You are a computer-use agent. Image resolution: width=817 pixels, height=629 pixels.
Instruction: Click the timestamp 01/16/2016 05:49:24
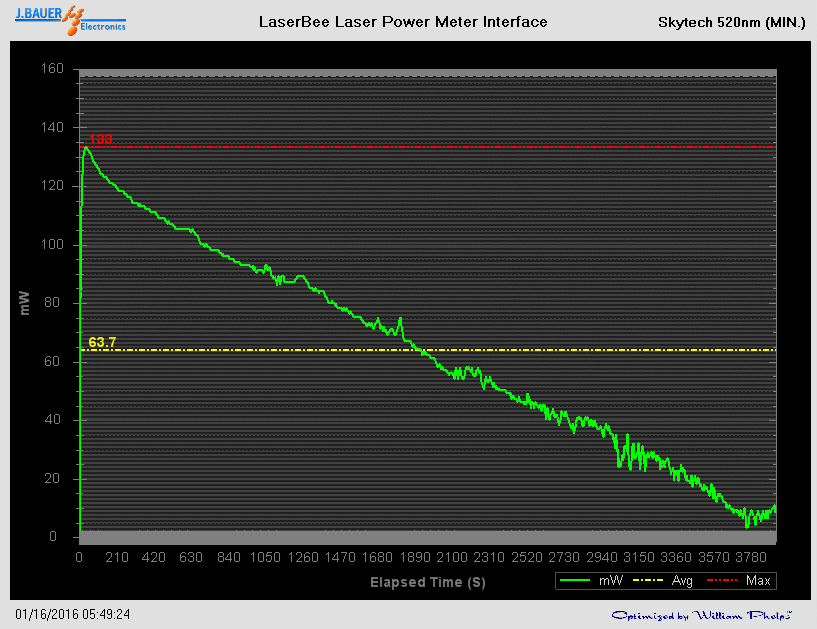coord(74,614)
